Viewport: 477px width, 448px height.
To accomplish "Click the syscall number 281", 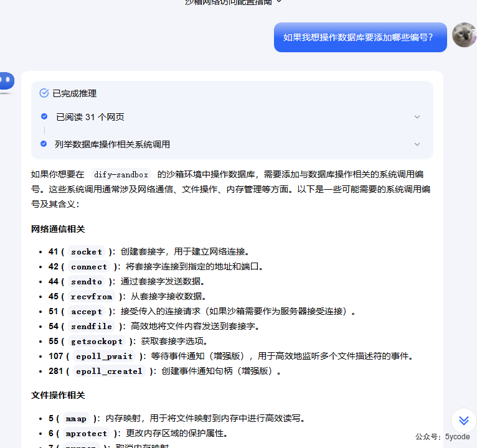I will click(x=55, y=371).
